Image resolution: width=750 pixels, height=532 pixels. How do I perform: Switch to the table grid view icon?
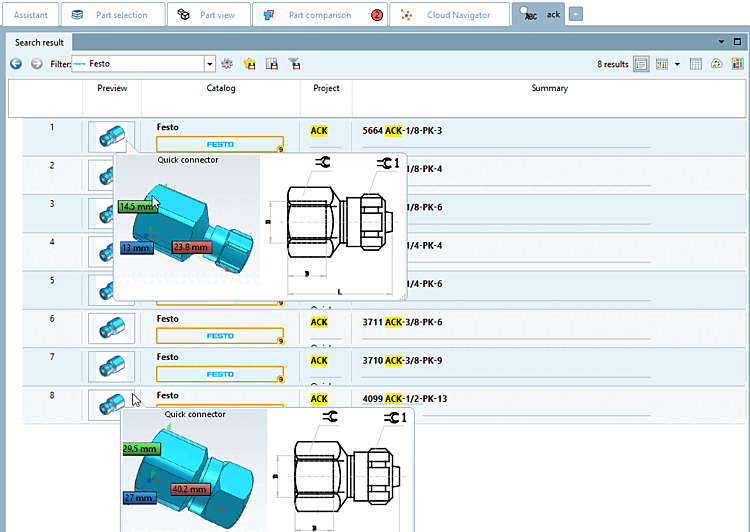(696, 64)
